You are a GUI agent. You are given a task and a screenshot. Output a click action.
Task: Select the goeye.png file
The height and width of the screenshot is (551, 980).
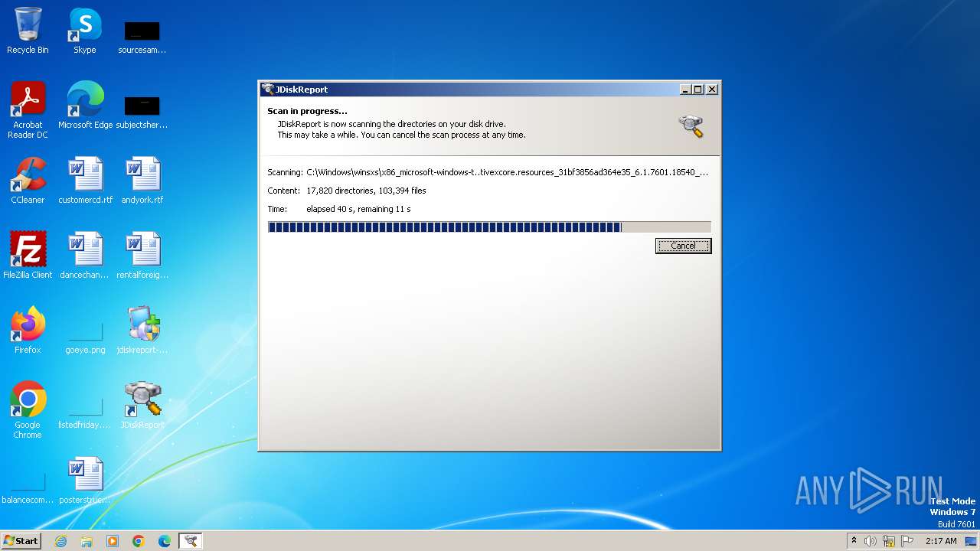click(x=85, y=337)
